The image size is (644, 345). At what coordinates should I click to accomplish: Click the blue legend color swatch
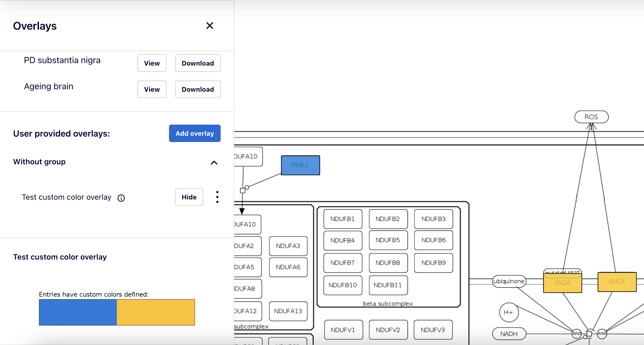(78, 312)
